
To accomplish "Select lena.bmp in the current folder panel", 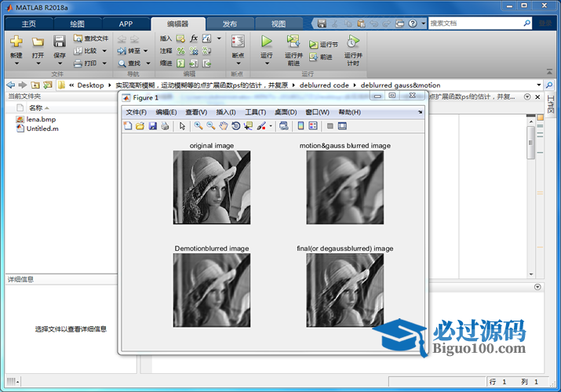I will click(40, 119).
